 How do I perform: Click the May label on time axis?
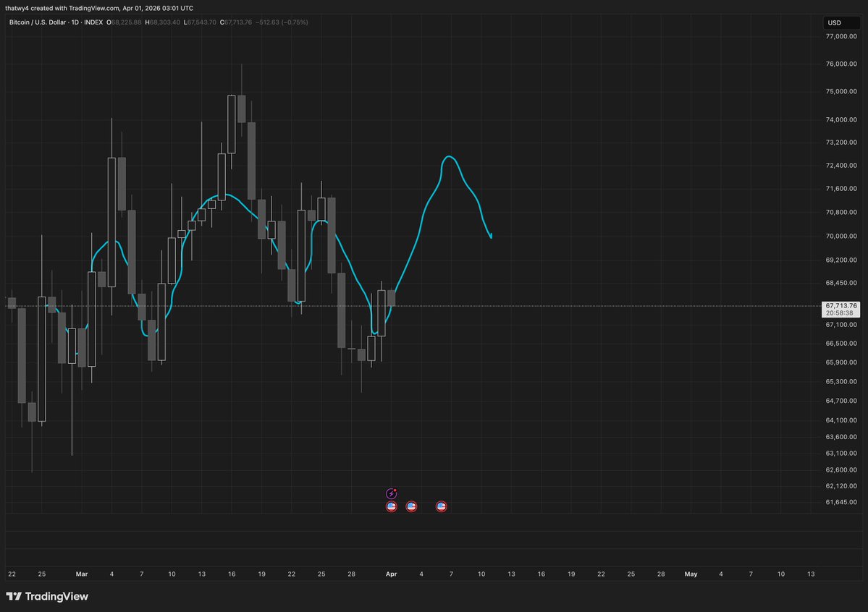coord(691,574)
